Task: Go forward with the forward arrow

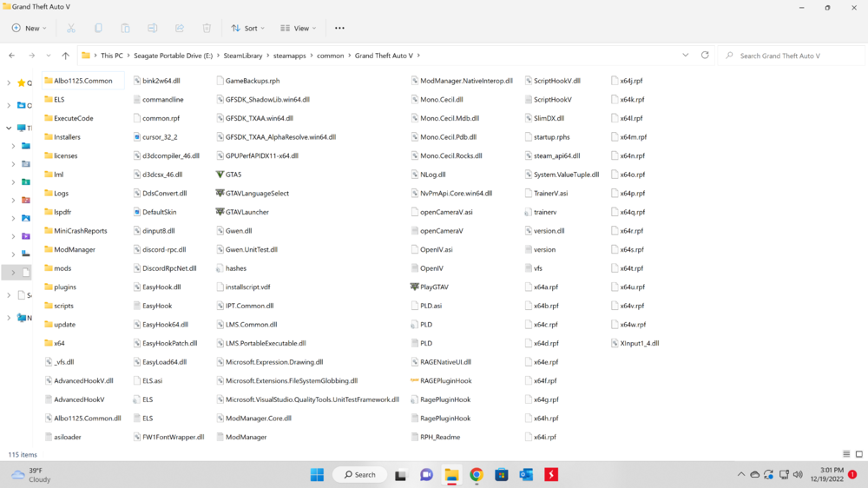Action: [x=31, y=56]
